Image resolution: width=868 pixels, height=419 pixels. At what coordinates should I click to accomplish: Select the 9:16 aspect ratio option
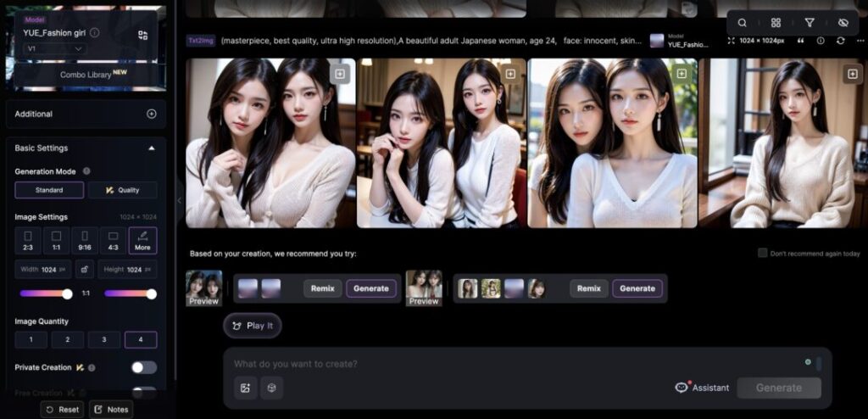(x=85, y=240)
